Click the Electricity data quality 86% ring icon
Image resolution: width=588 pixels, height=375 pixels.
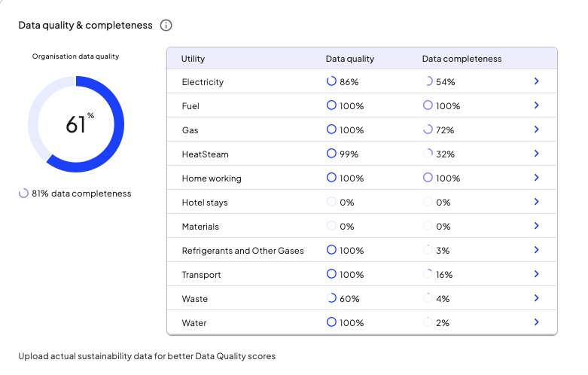tap(331, 81)
